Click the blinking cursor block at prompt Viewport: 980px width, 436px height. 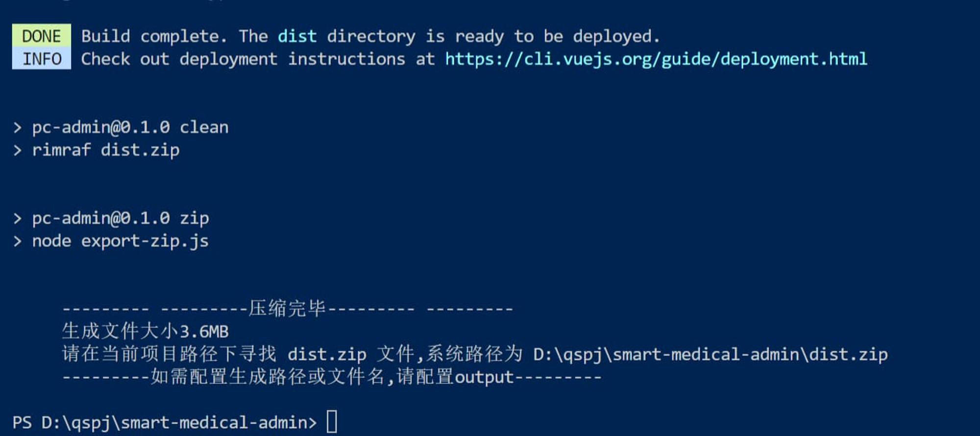tap(332, 422)
